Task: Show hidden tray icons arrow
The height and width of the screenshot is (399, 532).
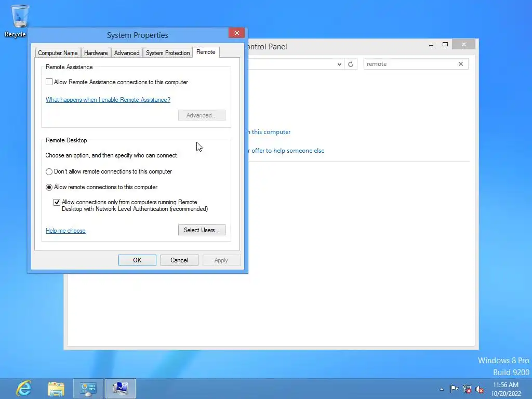Action: click(442, 389)
